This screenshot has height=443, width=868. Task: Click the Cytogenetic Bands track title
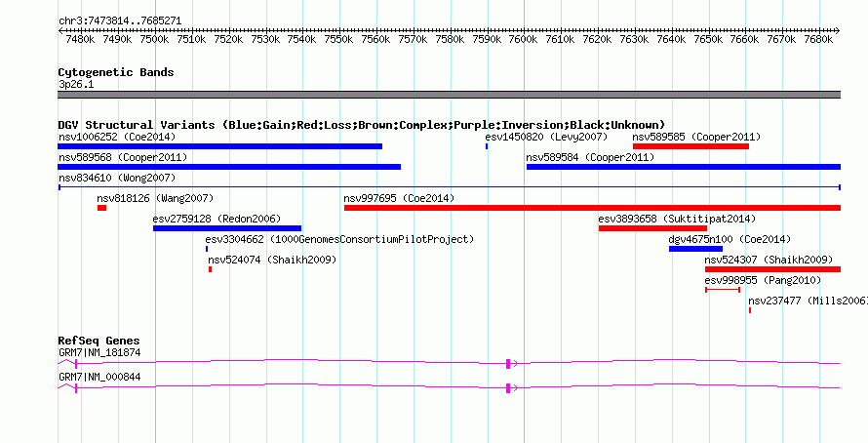(116, 72)
